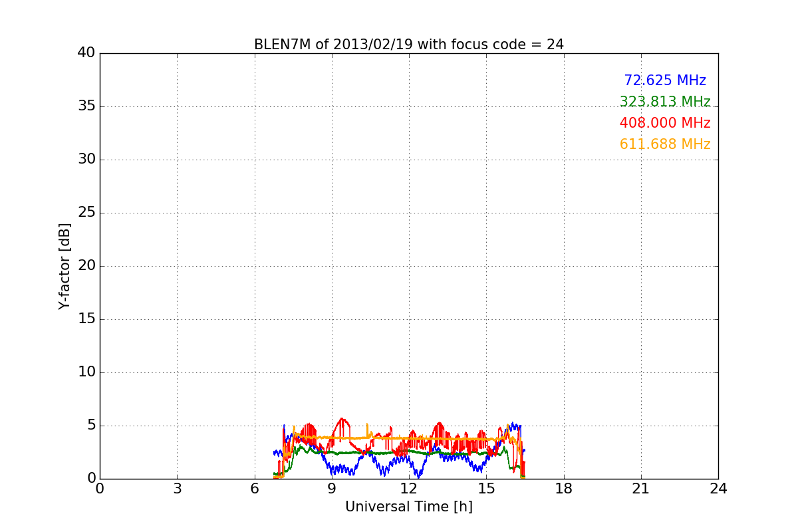Click y-axis tick label 5

(91, 426)
